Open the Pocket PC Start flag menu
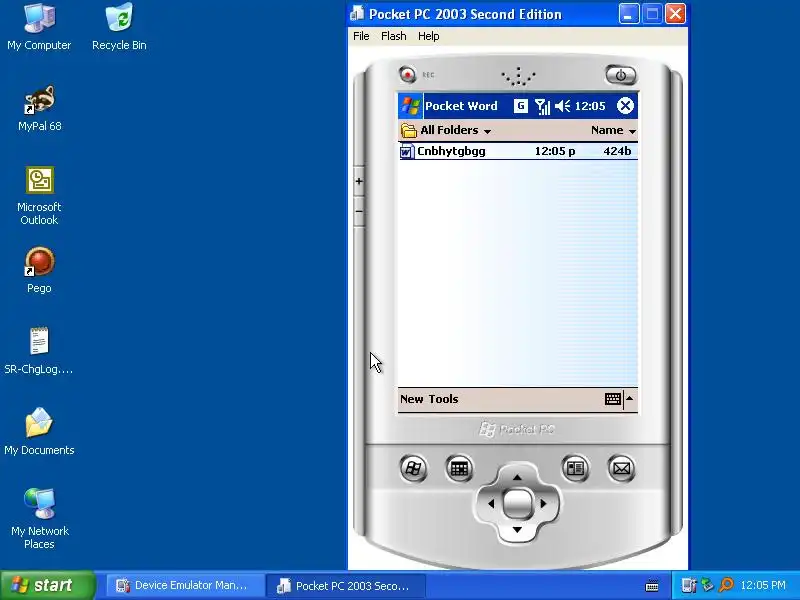The height and width of the screenshot is (600, 800). coord(411,106)
